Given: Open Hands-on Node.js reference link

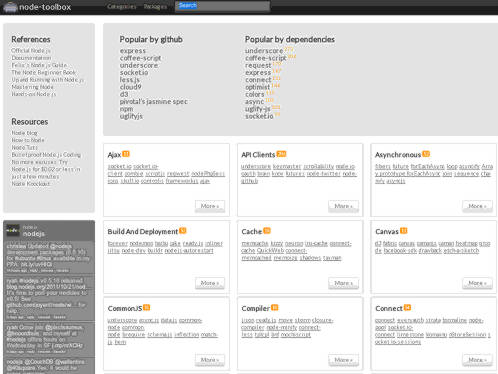Looking at the screenshot, I should click(34, 94).
